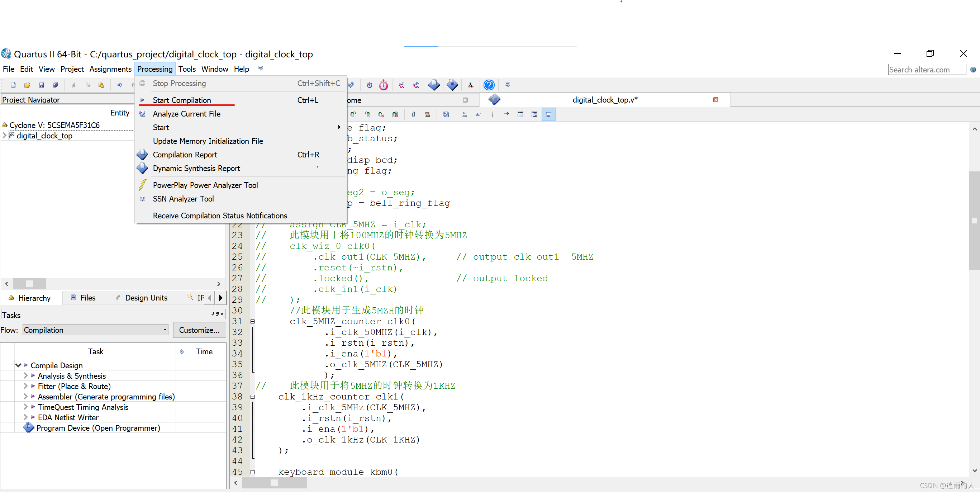Click the Customize... button
The height and width of the screenshot is (492, 980).
pyautogui.click(x=199, y=330)
